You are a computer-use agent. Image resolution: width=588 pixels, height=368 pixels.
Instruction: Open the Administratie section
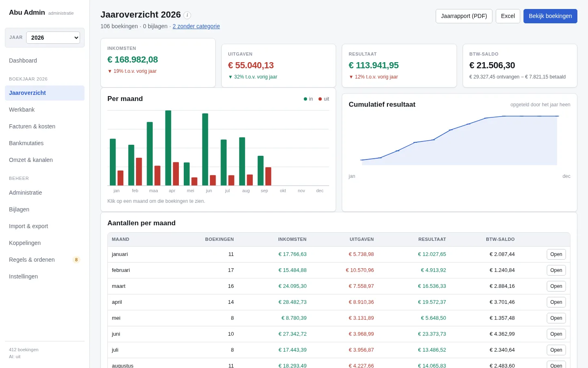(45, 193)
